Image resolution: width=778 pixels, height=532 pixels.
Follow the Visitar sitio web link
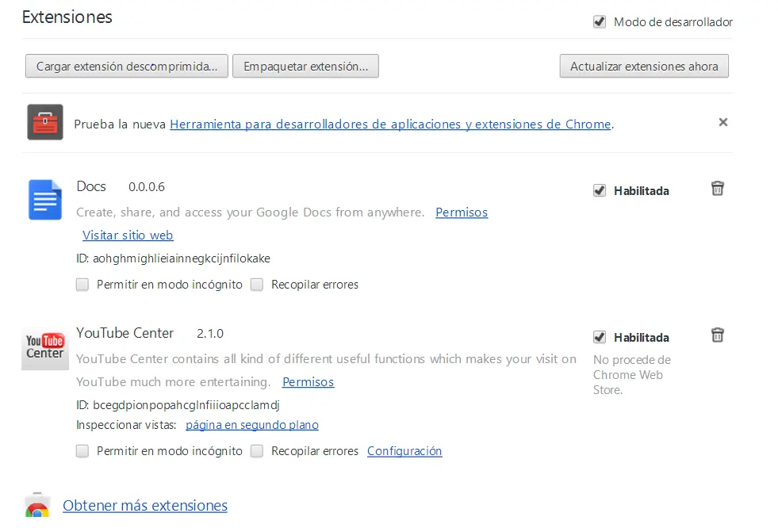pyautogui.click(x=128, y=235)
